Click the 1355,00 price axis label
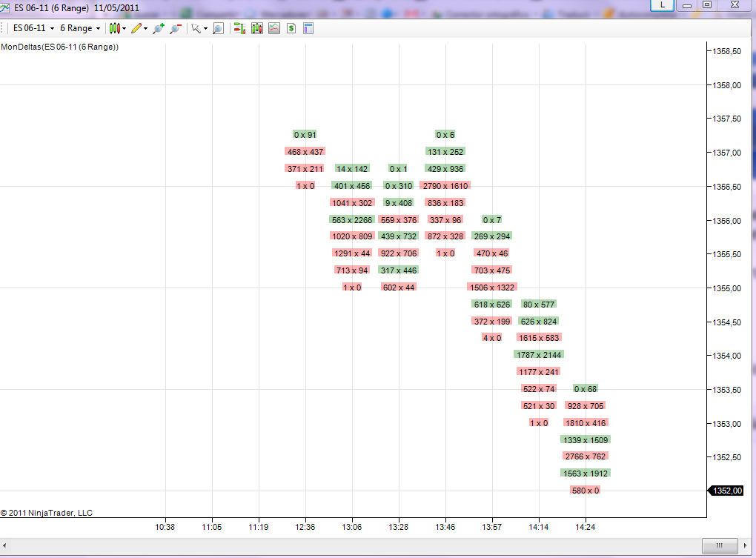This screenshot has width=756, height=558. pyautogui.click(x=727, y=288)
